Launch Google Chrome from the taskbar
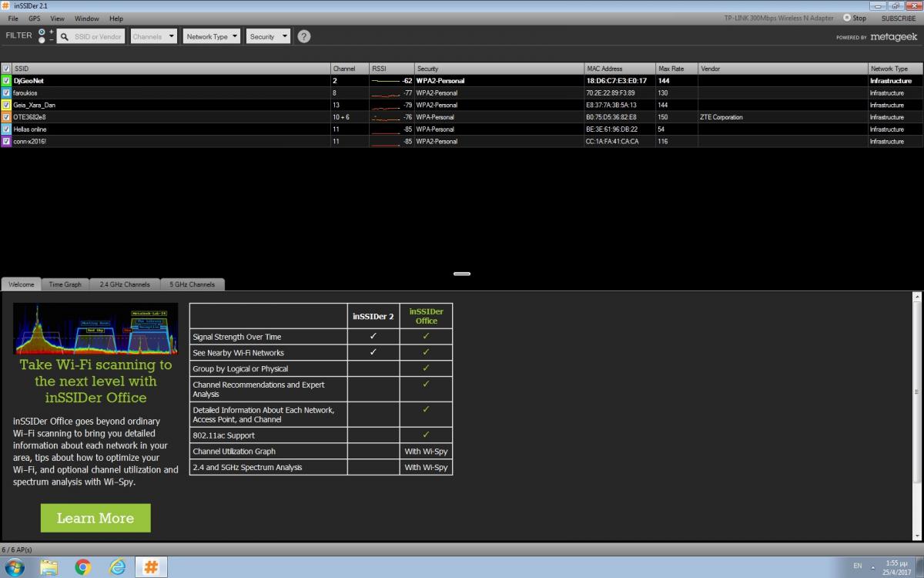This screenshot has height=578, width=924. [83, 567]
